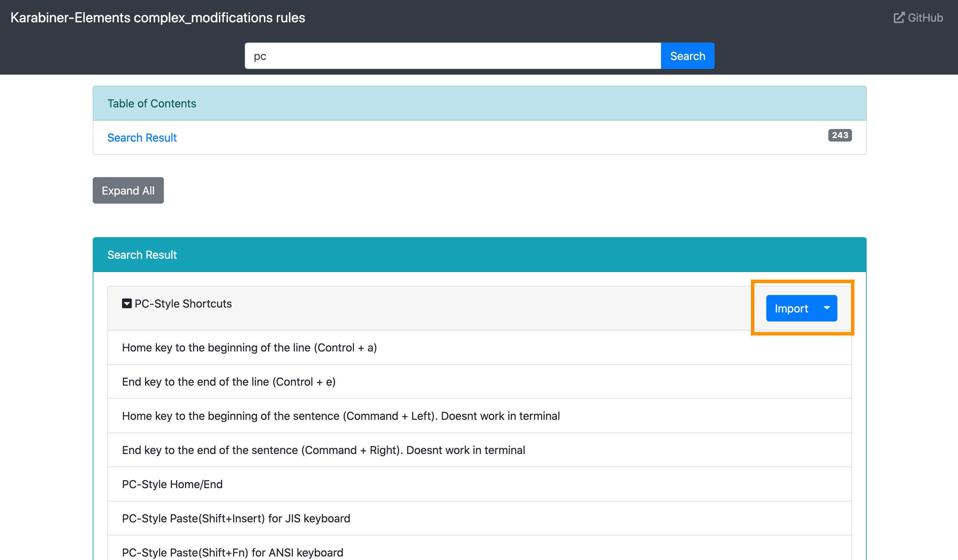Click the GitHub link text

(x=925, y=18)
